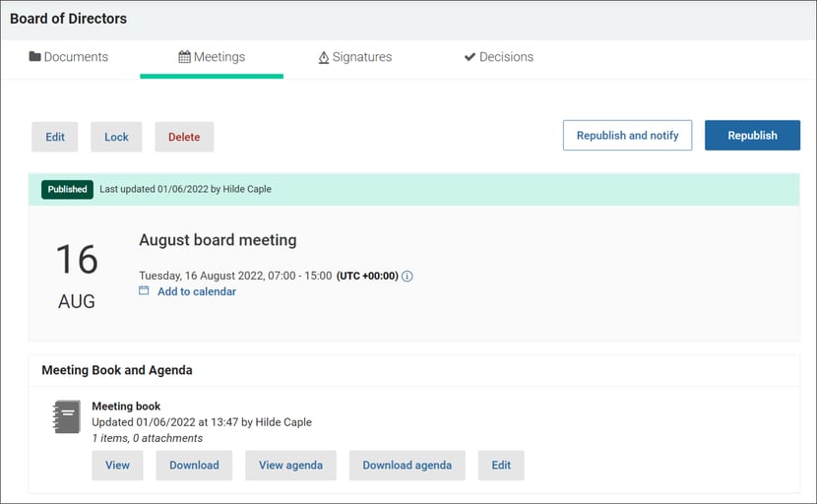Click the folder icon beside Documents
This screenshot has height=504, width=817.
(x=34, y=56)
